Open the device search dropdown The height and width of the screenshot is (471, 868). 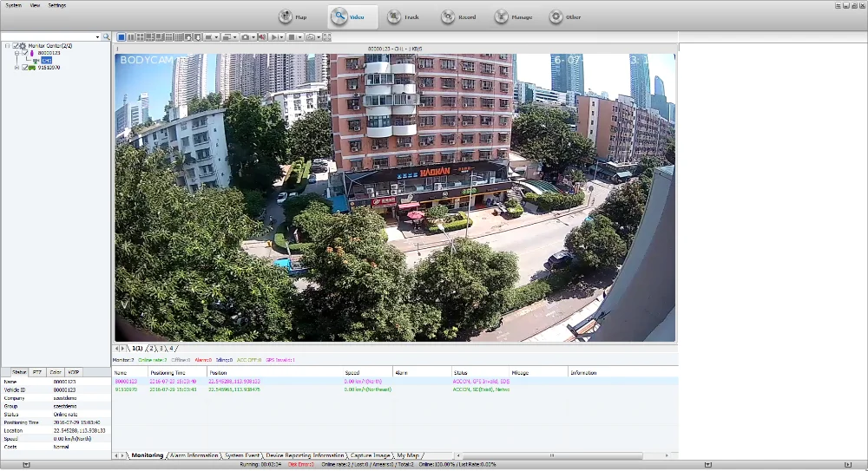click(x=97, y=37)
